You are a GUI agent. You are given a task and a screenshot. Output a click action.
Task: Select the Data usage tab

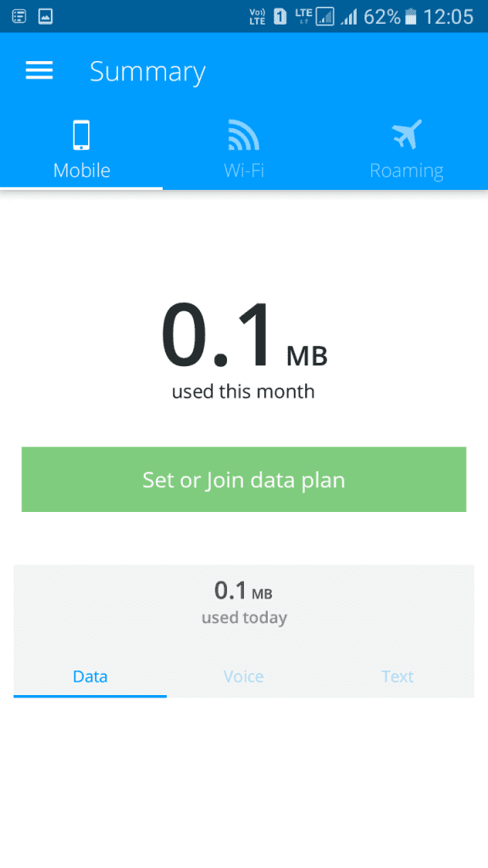90,676
